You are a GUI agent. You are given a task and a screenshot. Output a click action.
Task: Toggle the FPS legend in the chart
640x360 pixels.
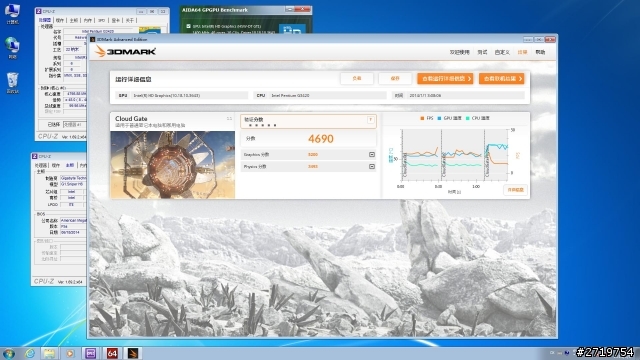[427, 118]
